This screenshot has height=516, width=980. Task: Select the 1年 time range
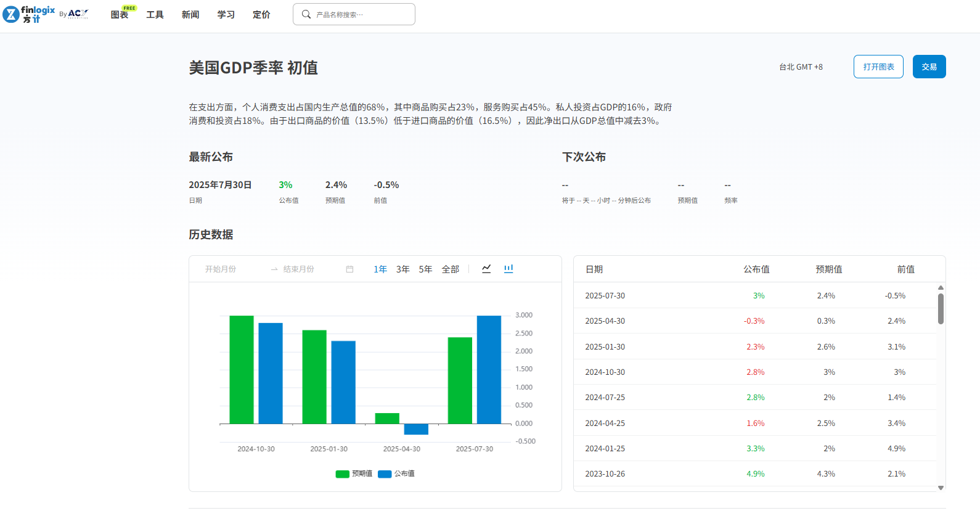click(380, 269)
